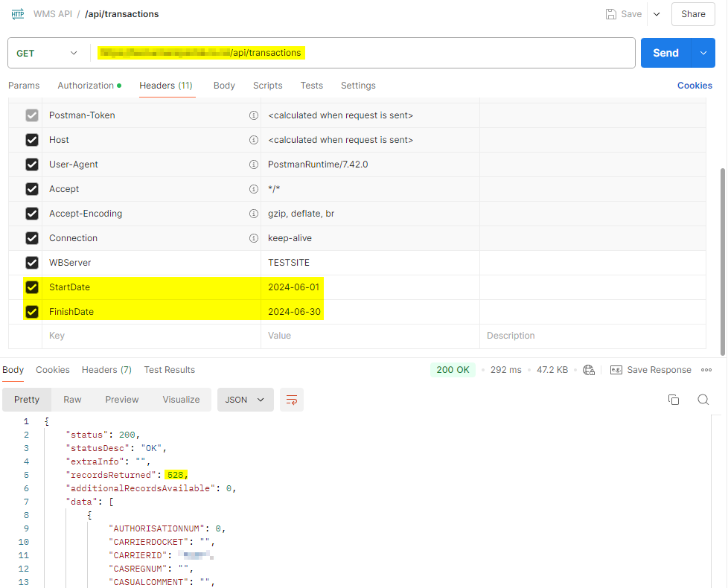Open the request Settings tab
Screen dimensions: 728x588
(x=358, y=86)
